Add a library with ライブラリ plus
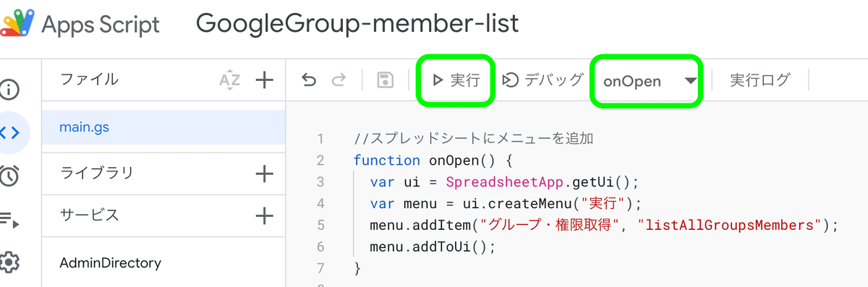 (x=265, y=174)
